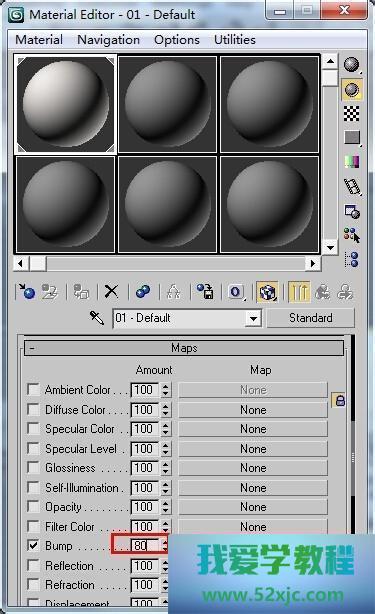Click the Reset Map X icon

(112, 292)
